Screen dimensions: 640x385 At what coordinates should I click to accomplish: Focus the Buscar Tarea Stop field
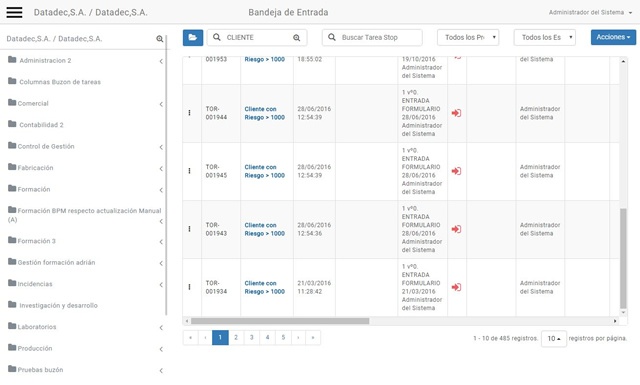click(x=372, y=38)
